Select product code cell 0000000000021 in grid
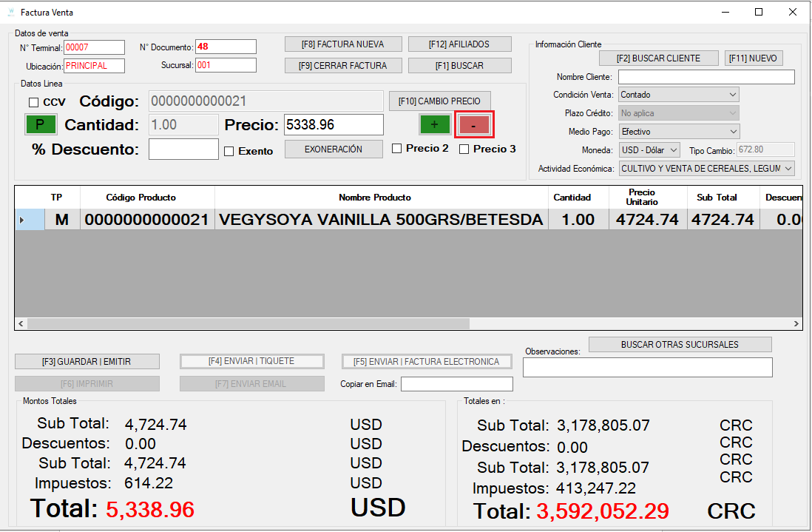 click(147, 220)
